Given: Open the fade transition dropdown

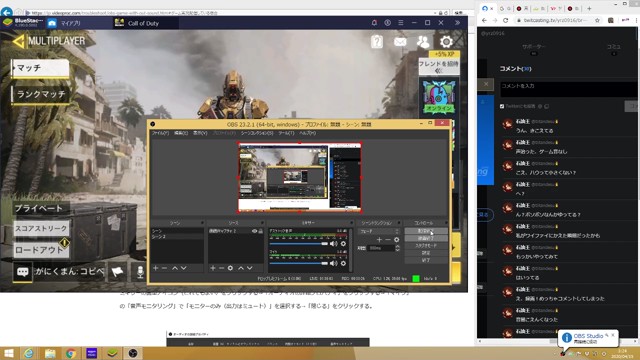Looking at the screenshot, I should tap(378, 231).
